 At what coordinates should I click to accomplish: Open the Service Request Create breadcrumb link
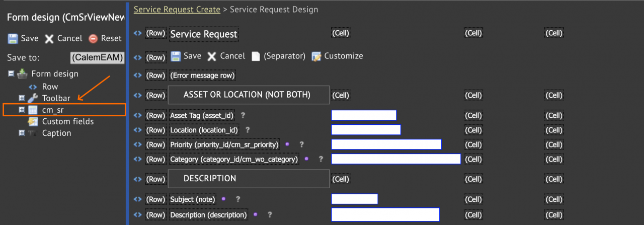177,10
